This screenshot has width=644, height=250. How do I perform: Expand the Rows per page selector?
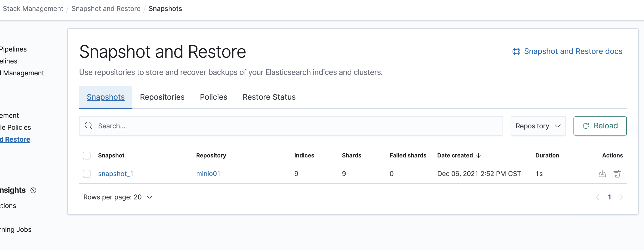coord(118,197)
